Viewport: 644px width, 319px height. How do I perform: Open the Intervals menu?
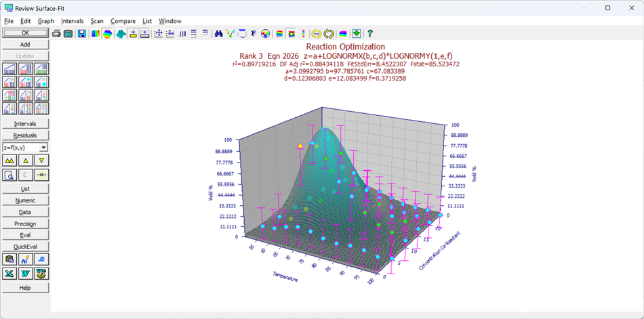[73, 21]
